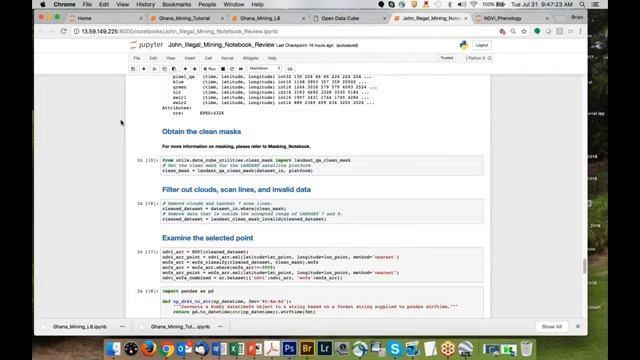This screenshot has height=360, width=640.
Task: Close the downloads bar
Action: 578,327
